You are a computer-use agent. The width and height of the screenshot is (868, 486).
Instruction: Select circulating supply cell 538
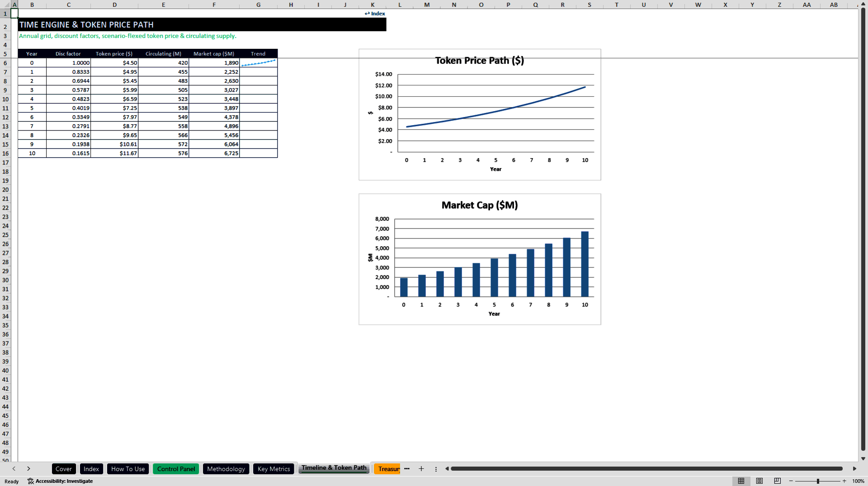163,108
